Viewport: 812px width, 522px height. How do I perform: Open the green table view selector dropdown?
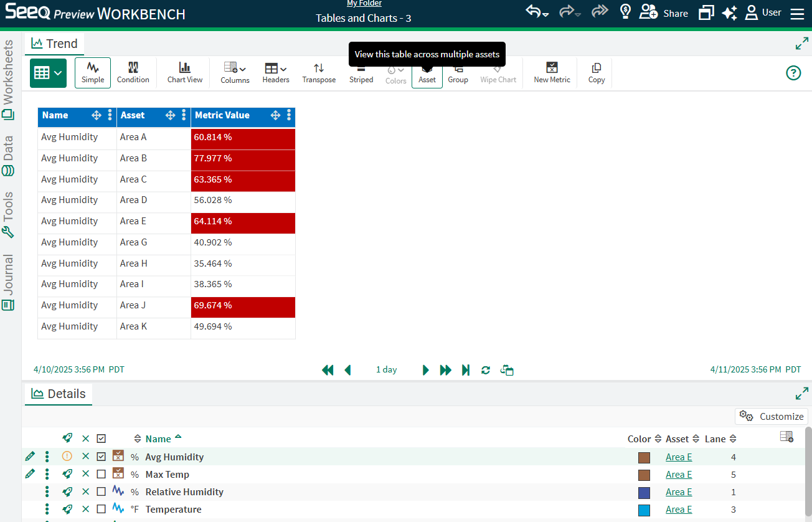(x=48, y=73)
